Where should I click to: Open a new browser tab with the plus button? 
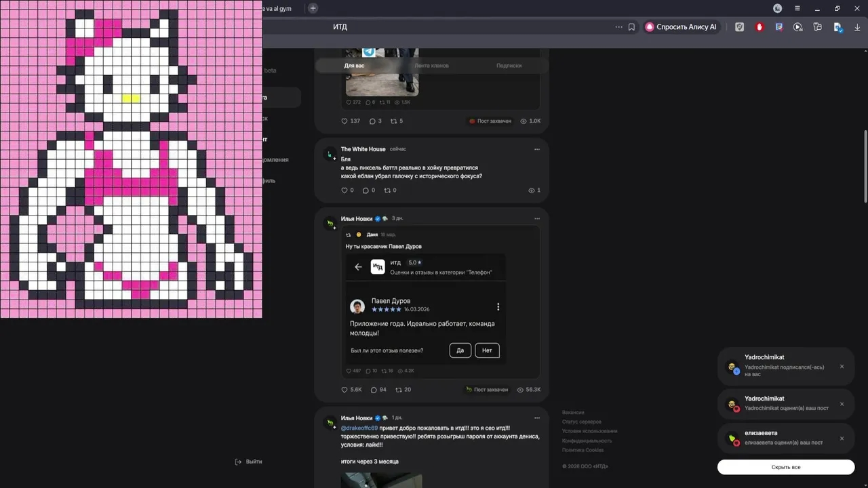point(313,8)
